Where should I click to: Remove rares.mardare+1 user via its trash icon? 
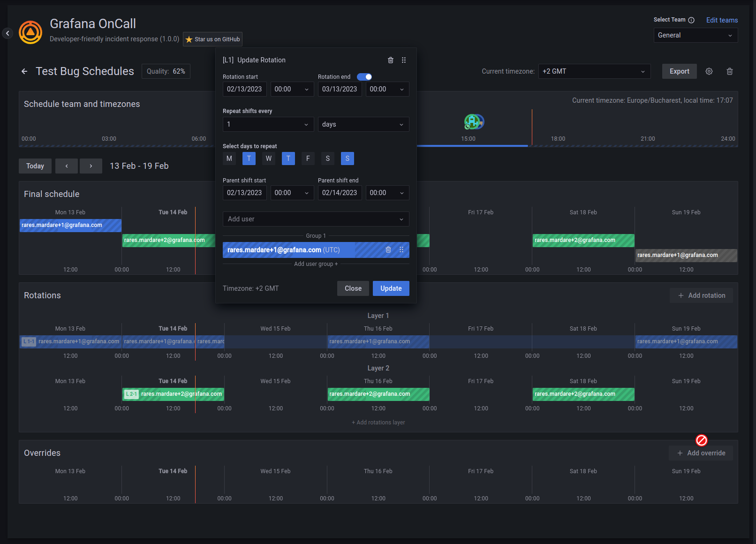pos(388,249)
